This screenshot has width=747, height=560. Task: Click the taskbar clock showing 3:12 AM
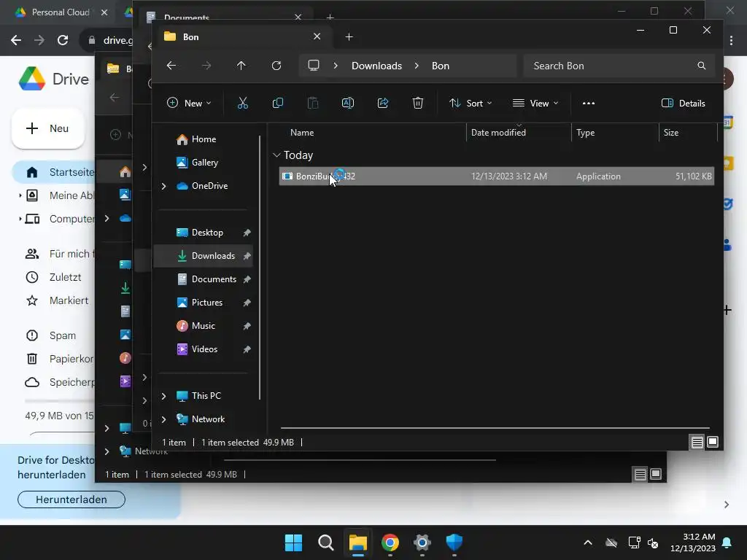pyautogui.click(x=693, y=542)
